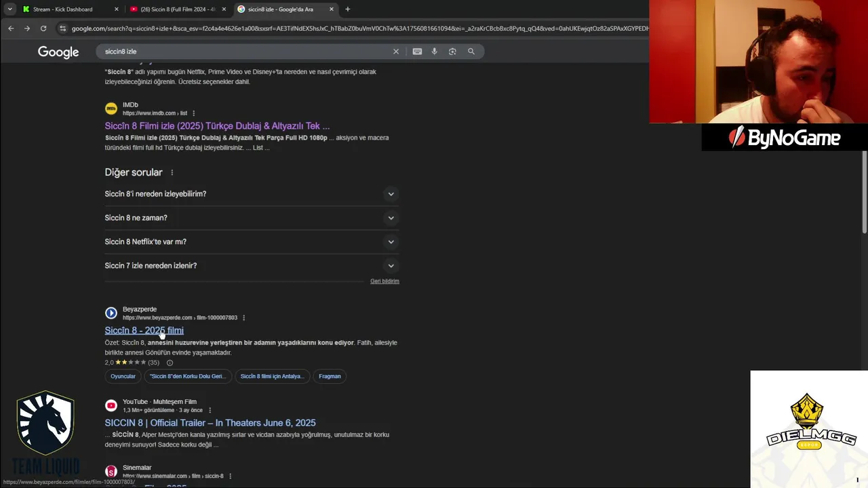
Task: Open more options for the Sinemalar result
Action: click(231, 476)
